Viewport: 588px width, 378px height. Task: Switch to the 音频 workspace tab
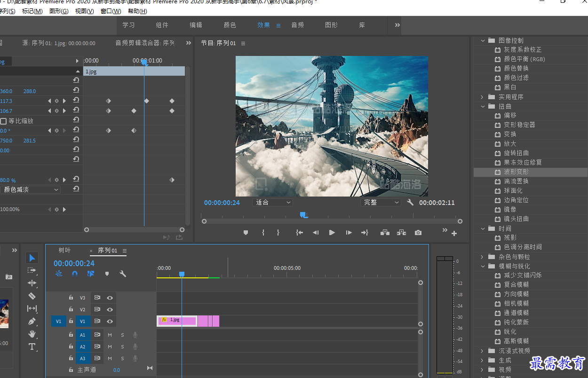tap(298, 25)
